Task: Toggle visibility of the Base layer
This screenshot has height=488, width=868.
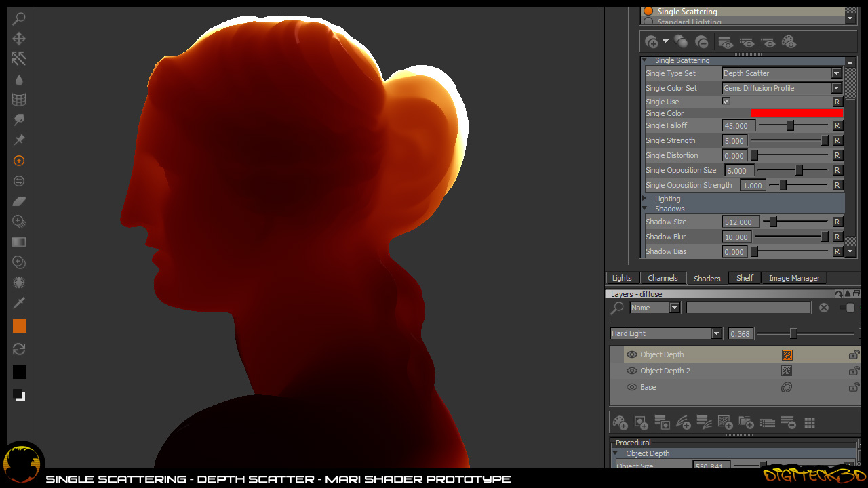Action: point(632,387)
